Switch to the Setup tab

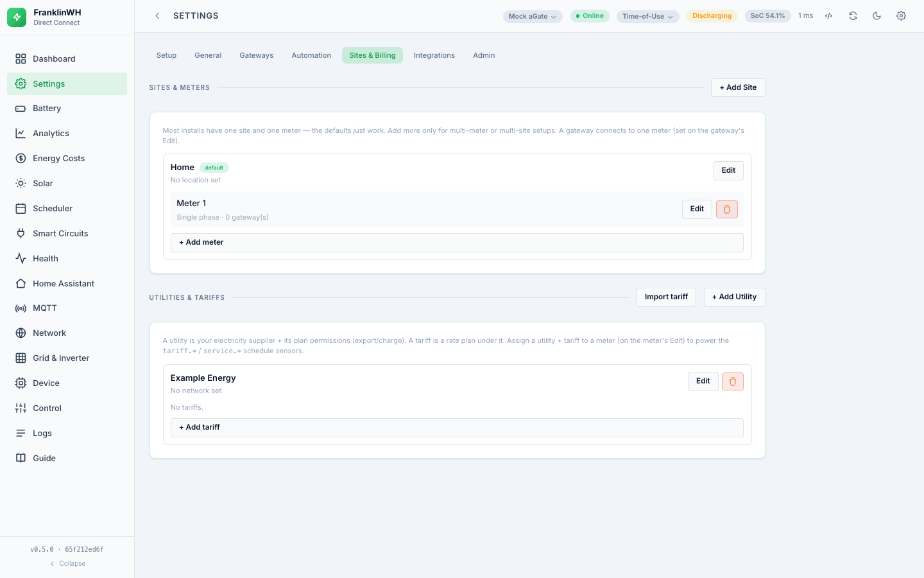(x=166, y=56)
